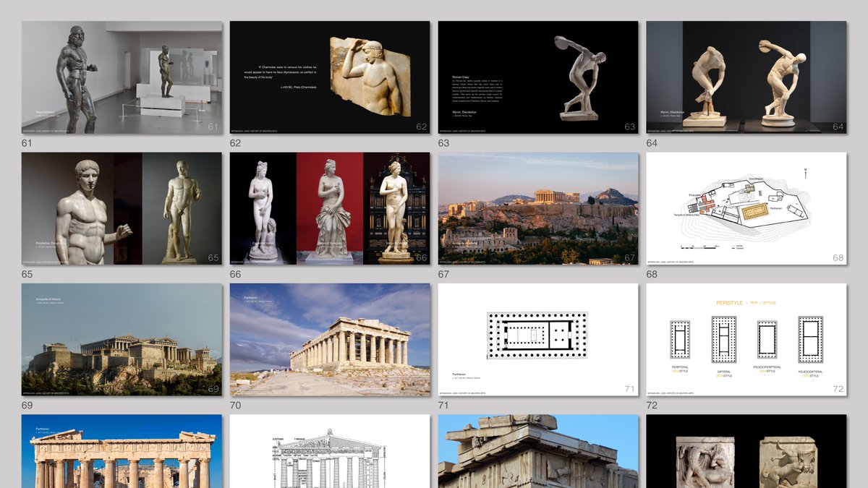Click slide number label 63

[443, 143]
